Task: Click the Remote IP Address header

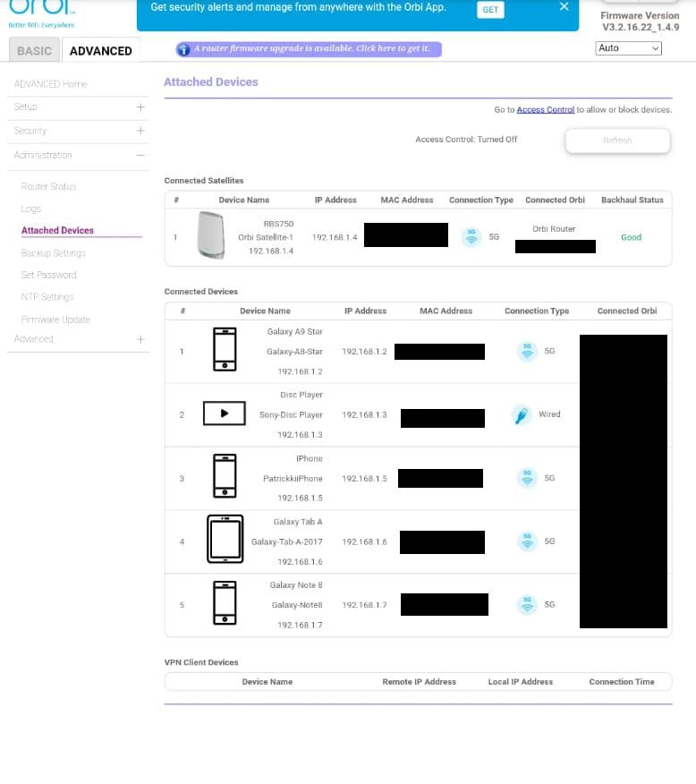Action: coord(420,682)
